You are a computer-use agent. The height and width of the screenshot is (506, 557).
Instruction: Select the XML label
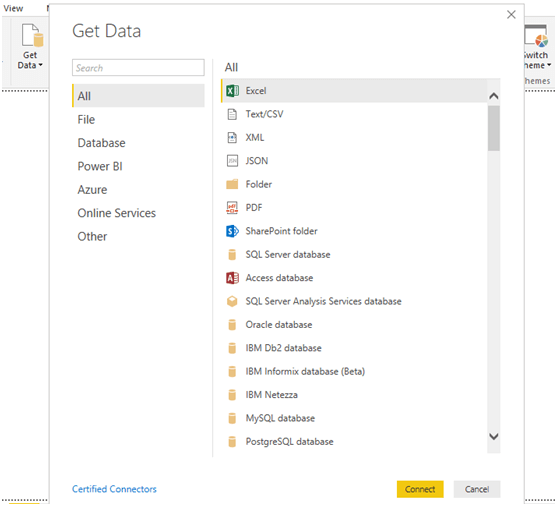point(255,138)
